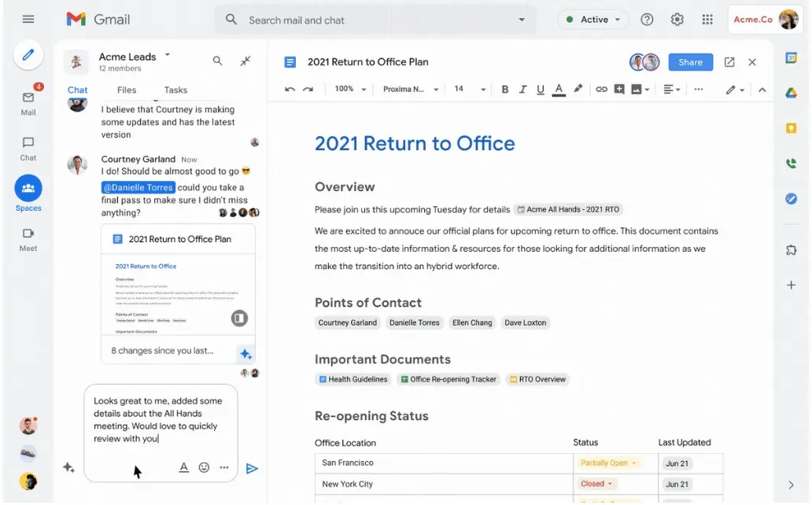The image size is (812, 505).
Task: Switch to the Files tab
Action: (127, 90)
